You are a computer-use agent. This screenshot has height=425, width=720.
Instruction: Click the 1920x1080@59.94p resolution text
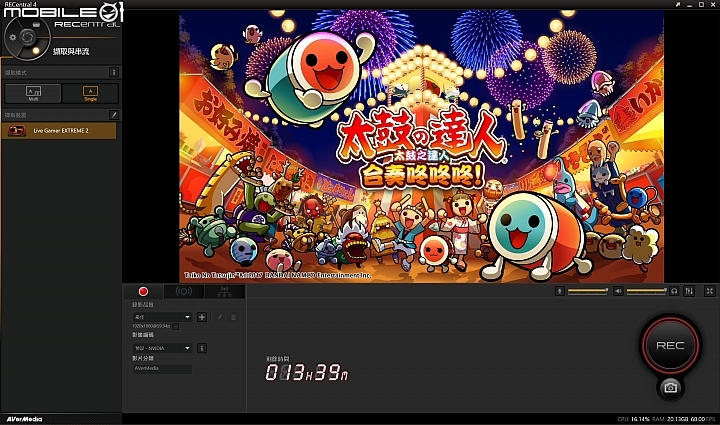[151, 326]
